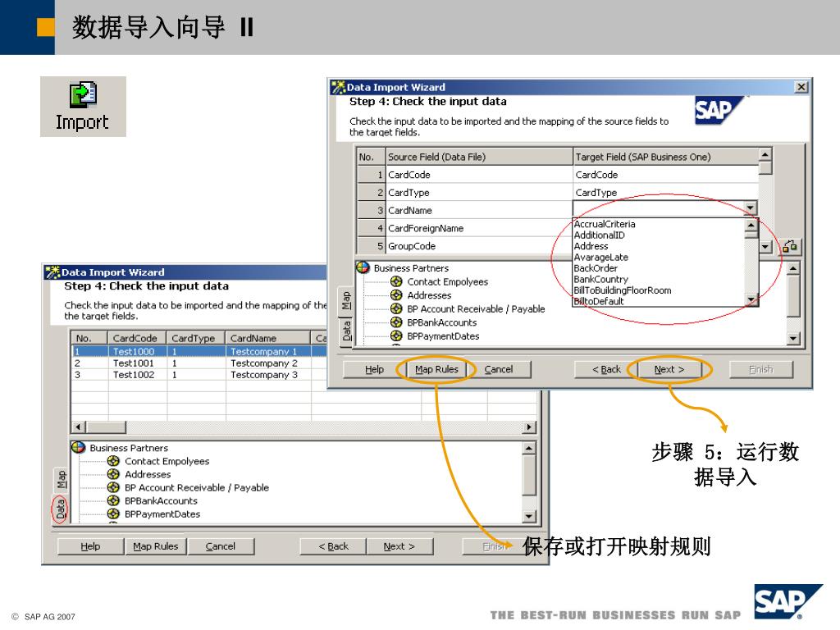Screen dimensions: 840x630
Task: Click horizontal scroll-left arrow in back wizard data grid
Action: click(78, 427)
